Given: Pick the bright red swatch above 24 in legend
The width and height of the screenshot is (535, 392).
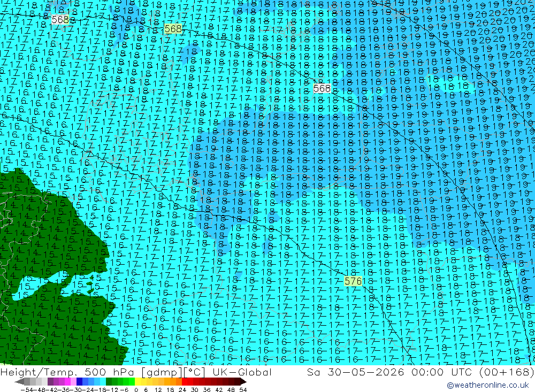Looking at the screenshot, I should 184,382.
